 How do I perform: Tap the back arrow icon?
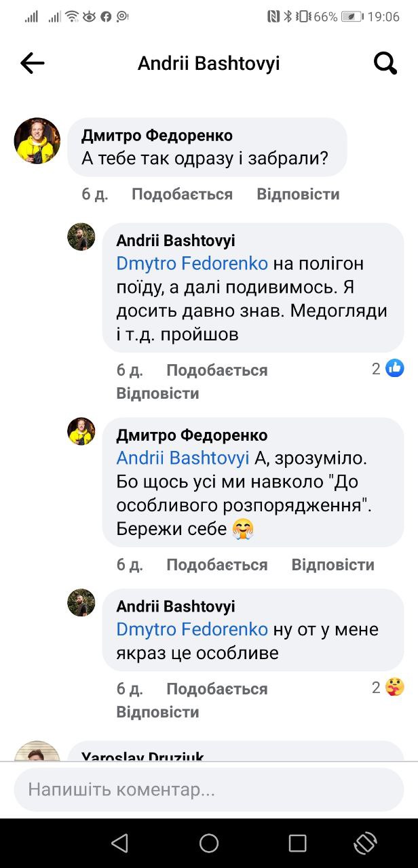click(x=32, y=64)
